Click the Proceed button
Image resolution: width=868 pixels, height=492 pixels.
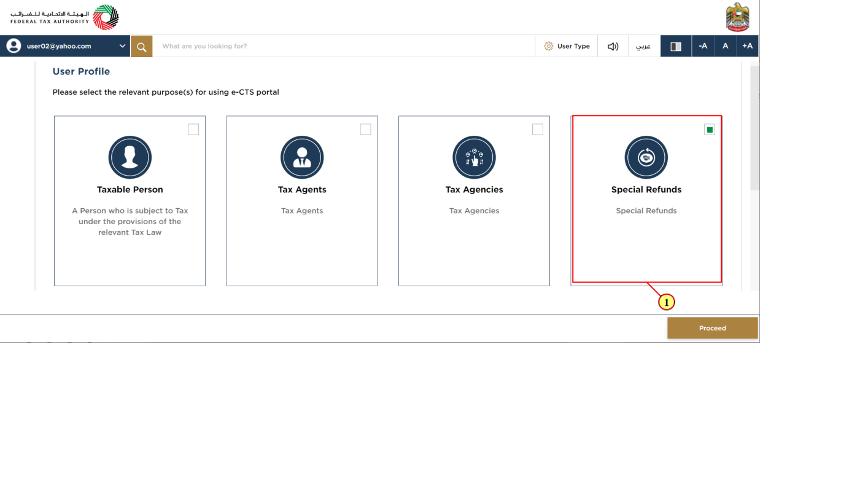tap(713, 328)
